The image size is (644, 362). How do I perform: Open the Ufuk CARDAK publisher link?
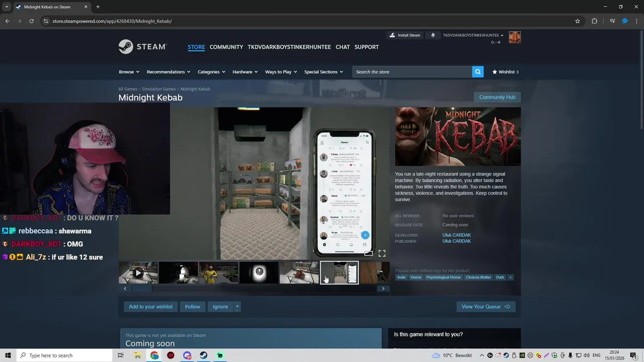(456, 241)
